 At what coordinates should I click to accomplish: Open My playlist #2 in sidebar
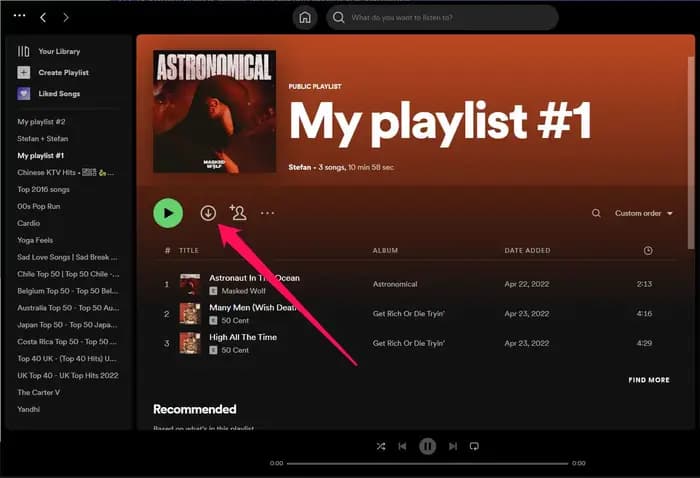(41, 122)
